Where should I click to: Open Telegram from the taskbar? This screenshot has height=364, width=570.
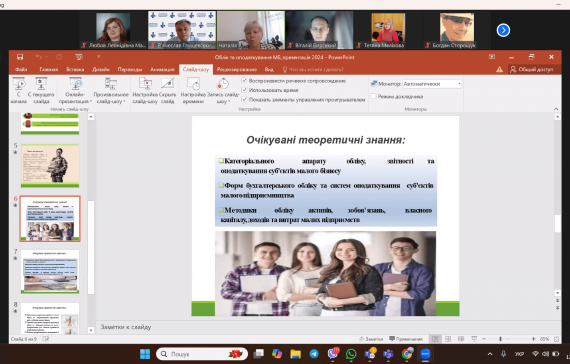[x=314, y=354]
